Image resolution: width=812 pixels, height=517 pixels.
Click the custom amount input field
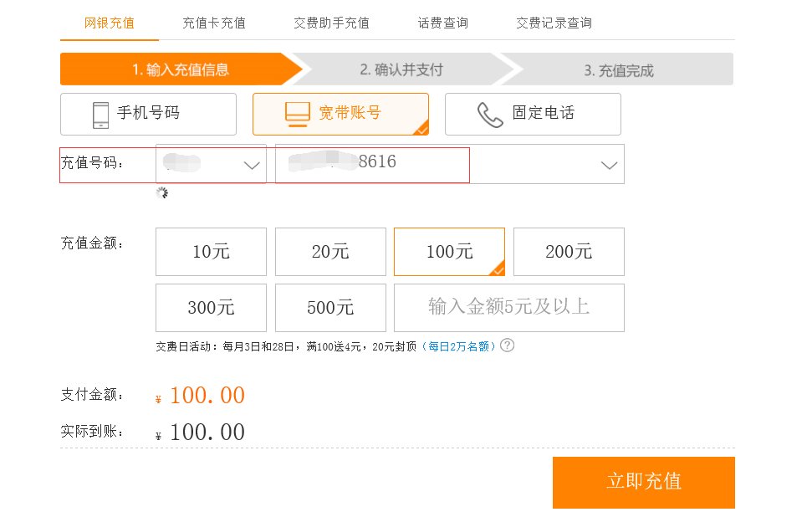pyautogui.click(x=508, y=307)
